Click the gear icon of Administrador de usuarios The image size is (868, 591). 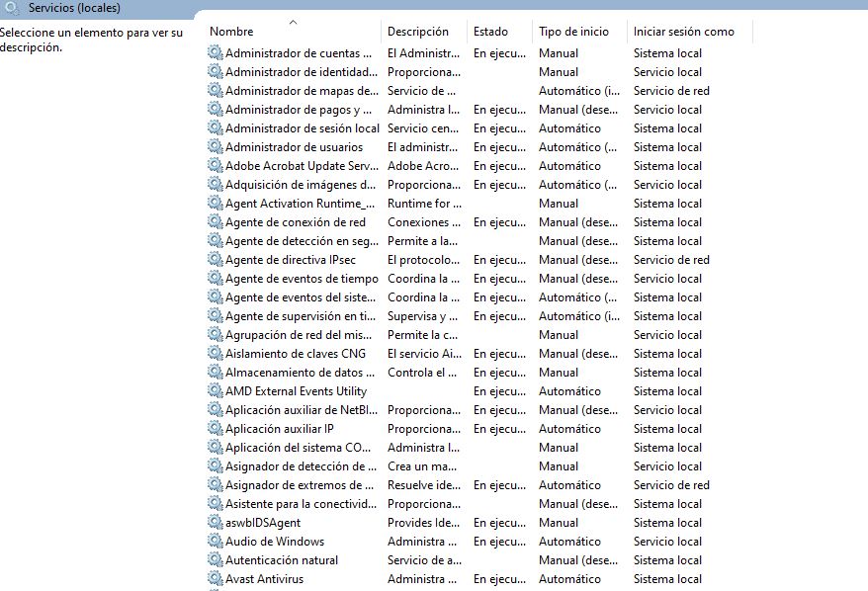tap(215, 146)
